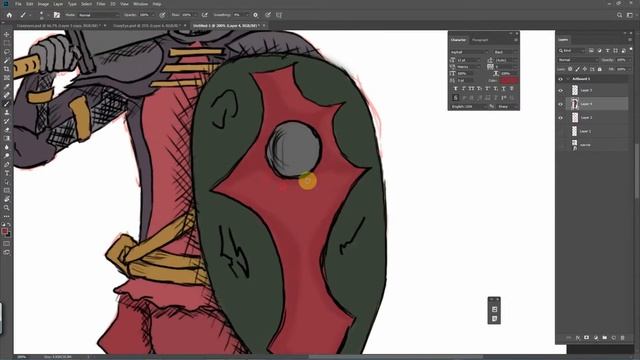Open the Character panel menu icon

pyautogui.click(x=516, y=40)
